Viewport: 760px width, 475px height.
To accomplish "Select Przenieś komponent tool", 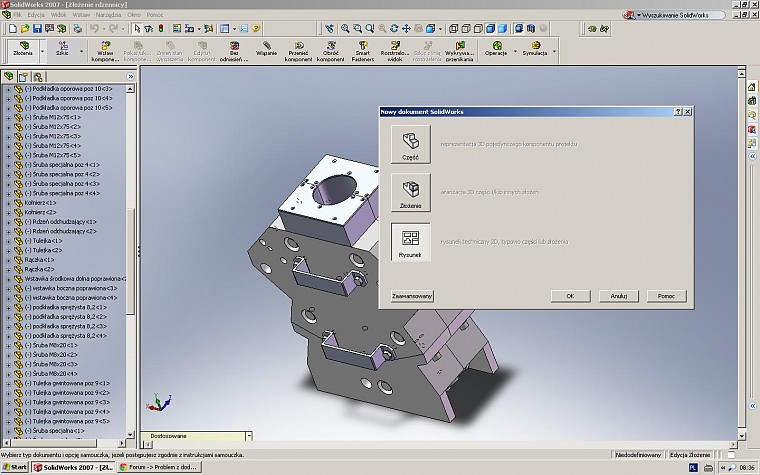I will (x=298, y=51).
